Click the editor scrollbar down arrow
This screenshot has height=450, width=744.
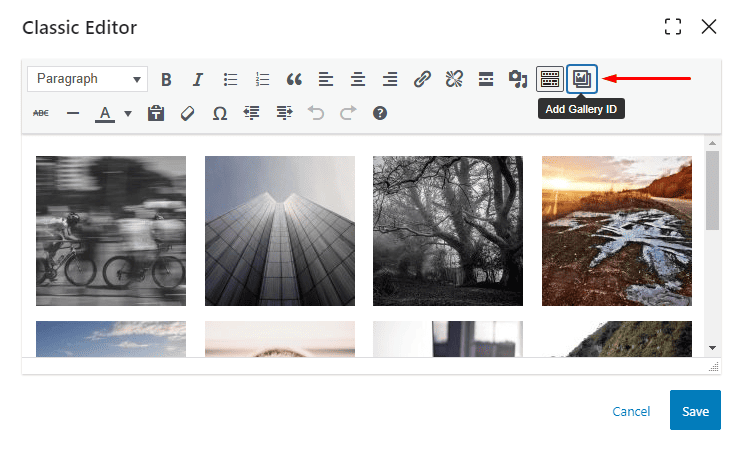pyautogui.click(x=712, y=348)
